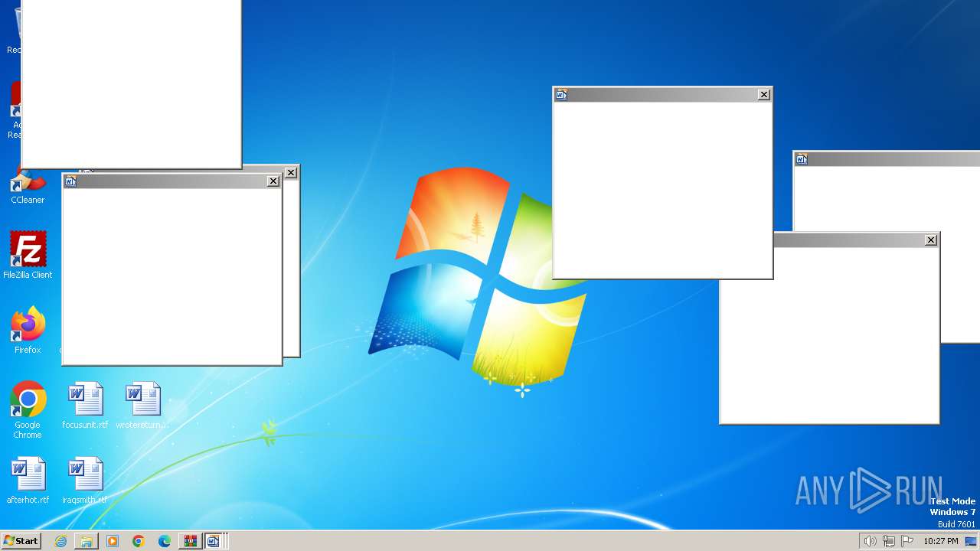Select the Google Chrome desktop shortcut
Screen dimensions: 980x551
[28, 410]
